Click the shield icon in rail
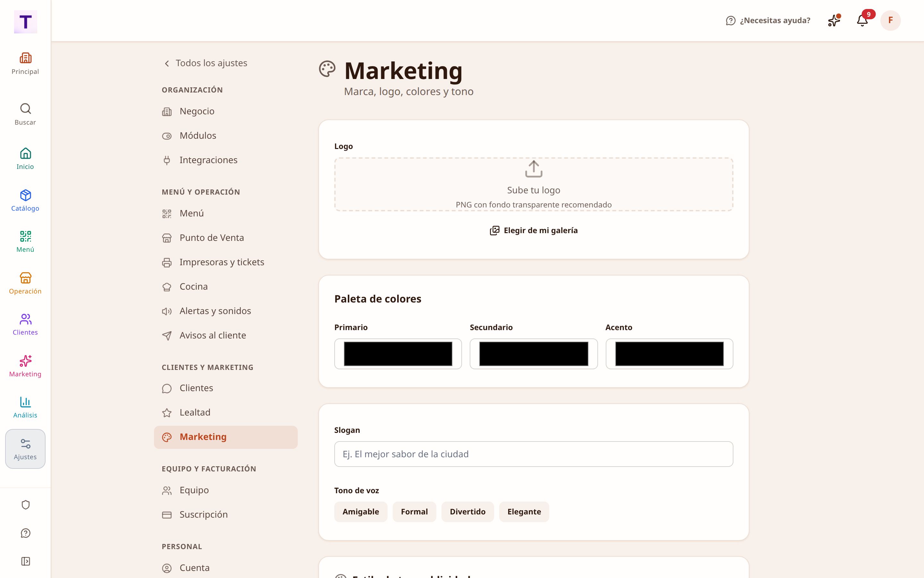 (26, 505)
